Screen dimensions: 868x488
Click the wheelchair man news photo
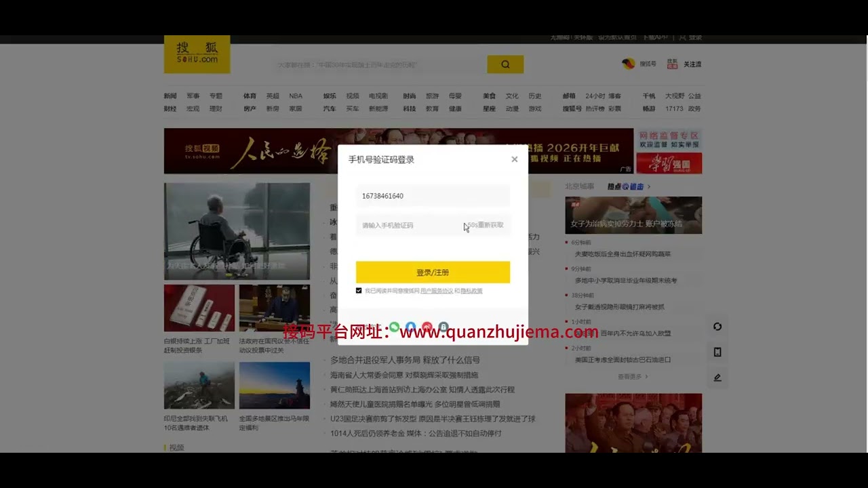237,231
